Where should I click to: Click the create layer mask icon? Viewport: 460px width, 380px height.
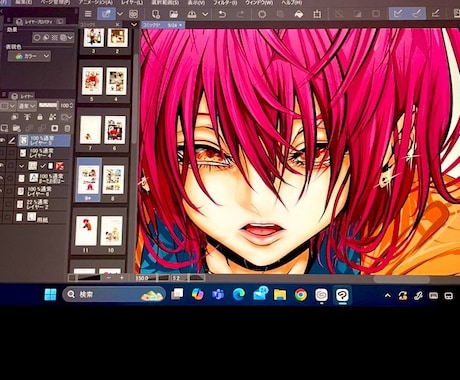[55, 128]
